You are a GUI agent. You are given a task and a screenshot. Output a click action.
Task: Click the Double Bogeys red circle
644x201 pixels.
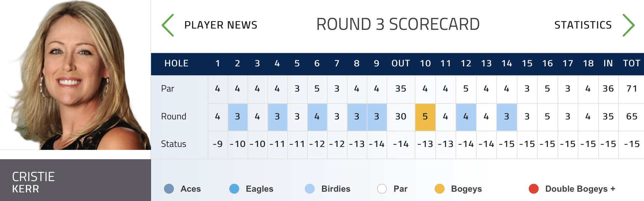(x=534, y=189)
